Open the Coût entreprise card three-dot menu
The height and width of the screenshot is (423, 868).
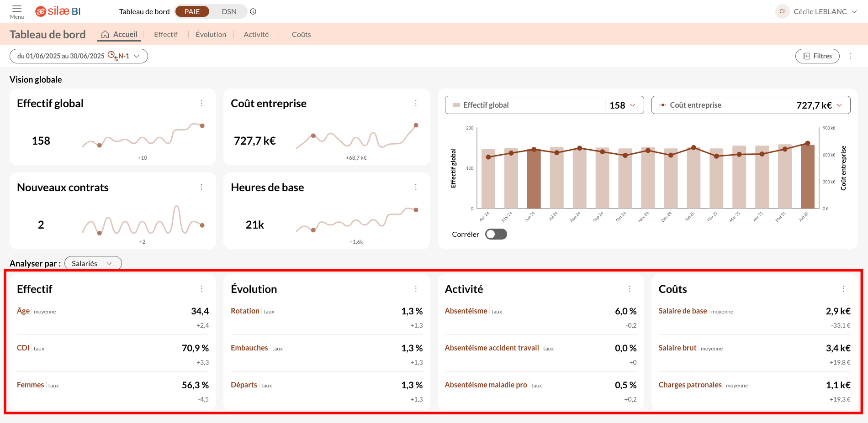416,104
